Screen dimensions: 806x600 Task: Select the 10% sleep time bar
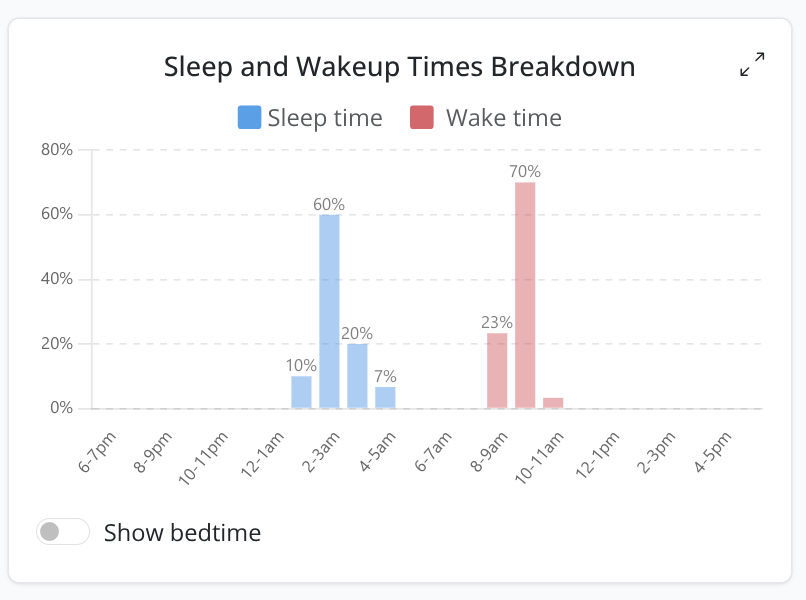(x=301, y=392)
